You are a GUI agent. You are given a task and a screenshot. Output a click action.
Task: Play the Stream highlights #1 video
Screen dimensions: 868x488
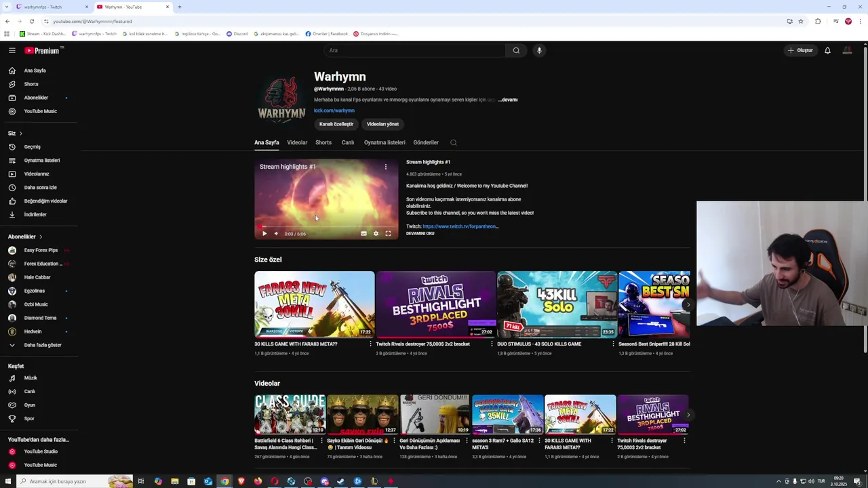[264, 234]
